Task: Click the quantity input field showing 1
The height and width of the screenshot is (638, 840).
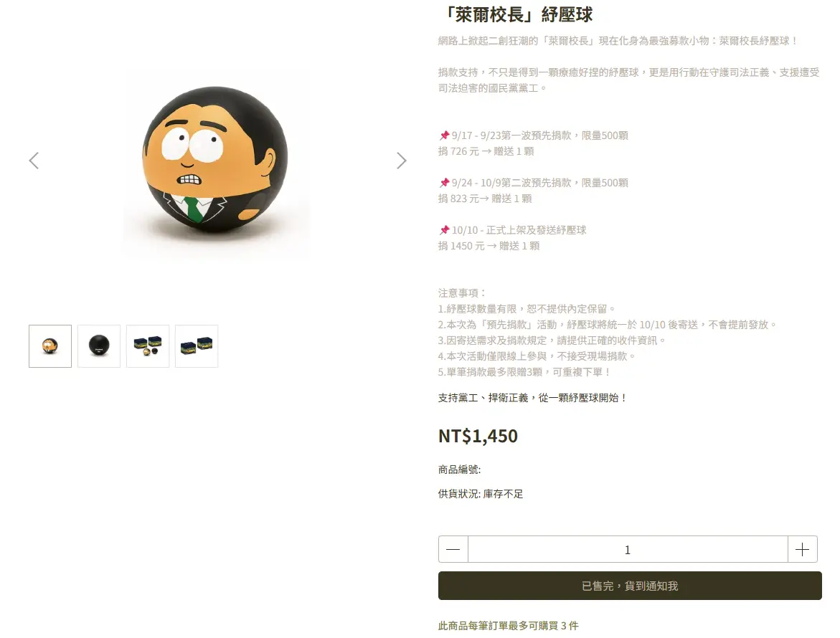Action: 628,549
